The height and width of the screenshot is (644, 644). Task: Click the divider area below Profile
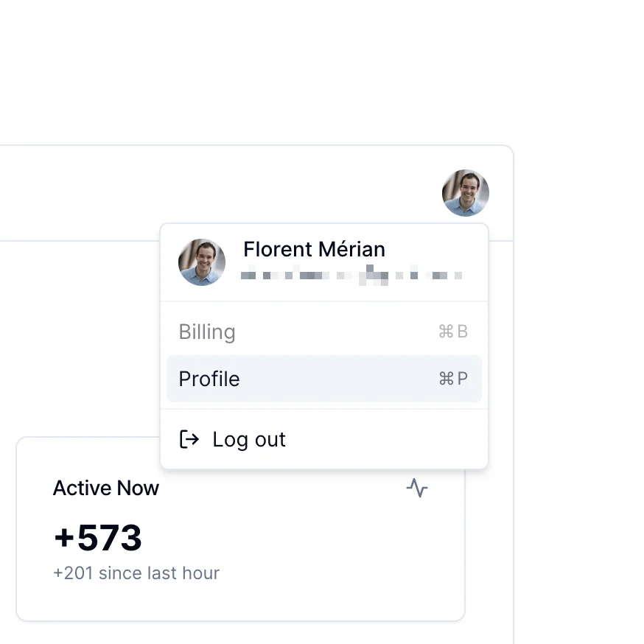point(324,406)
